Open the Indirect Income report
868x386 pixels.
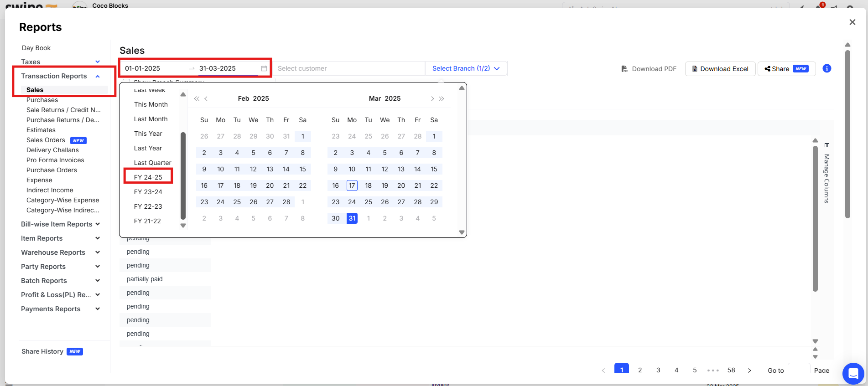(x=50, y=190)
